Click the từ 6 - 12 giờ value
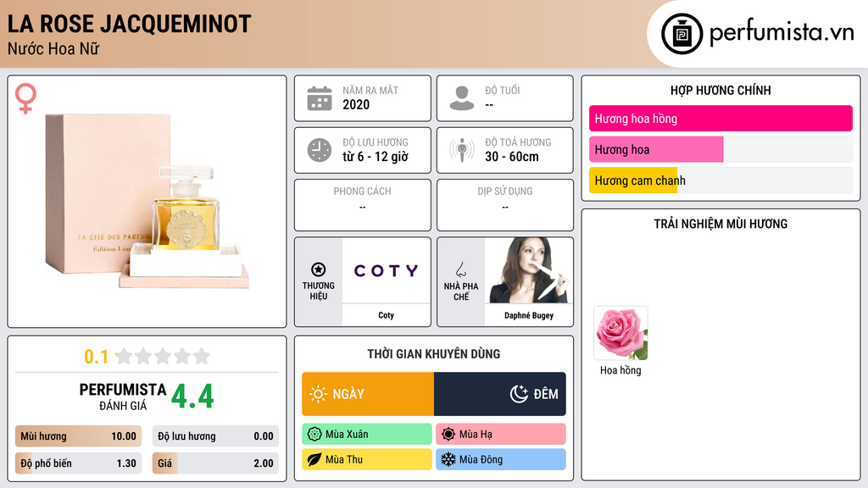 376,157
